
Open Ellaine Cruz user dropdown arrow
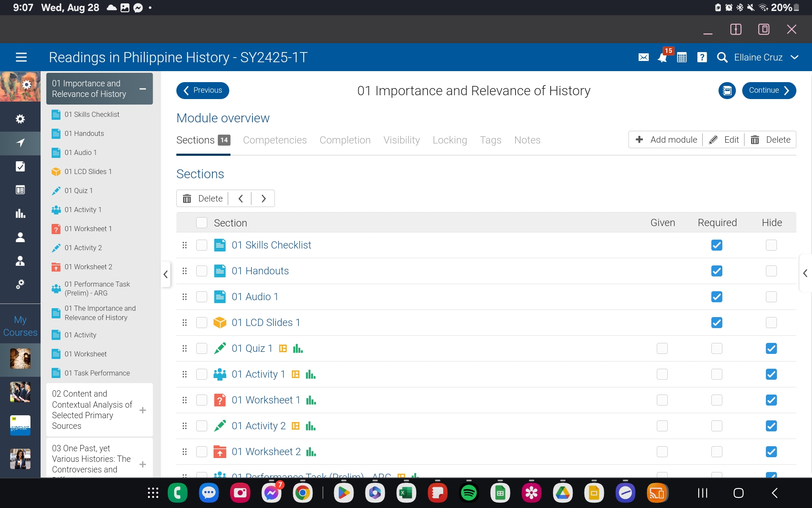pos(795,57)
